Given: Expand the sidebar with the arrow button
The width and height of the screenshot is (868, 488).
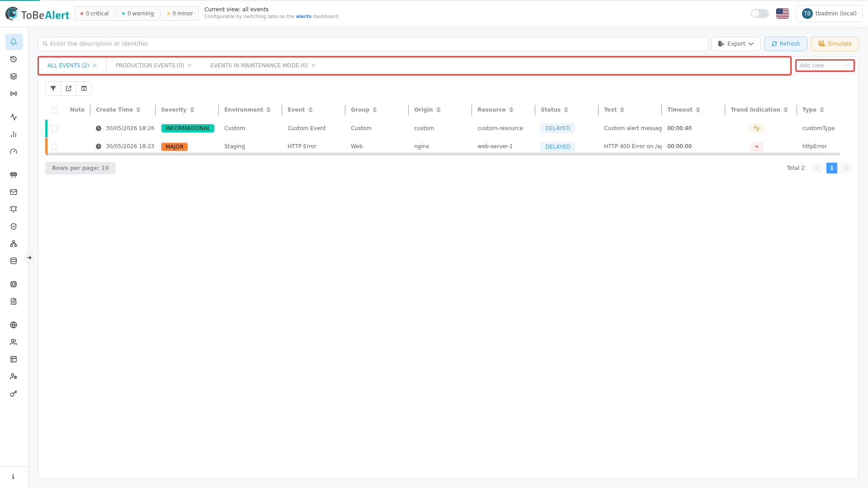Looking at the screenshot, I should [x=29, y=258].
